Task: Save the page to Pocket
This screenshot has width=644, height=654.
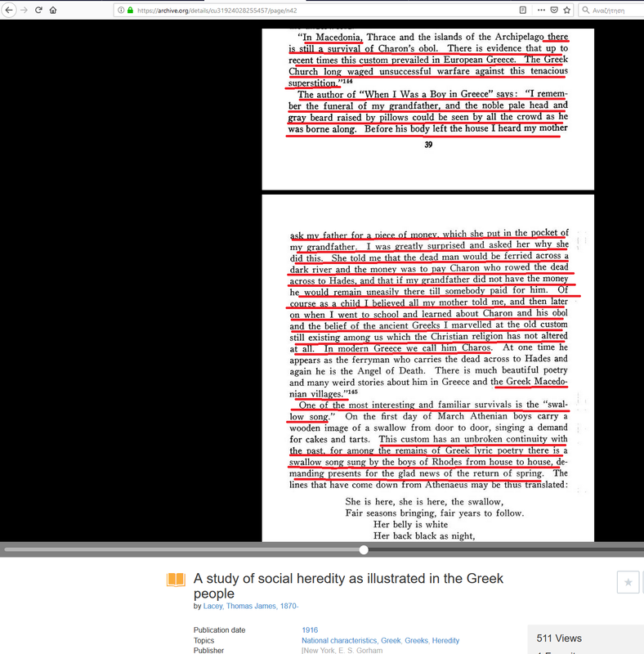Action: [554, 10]
